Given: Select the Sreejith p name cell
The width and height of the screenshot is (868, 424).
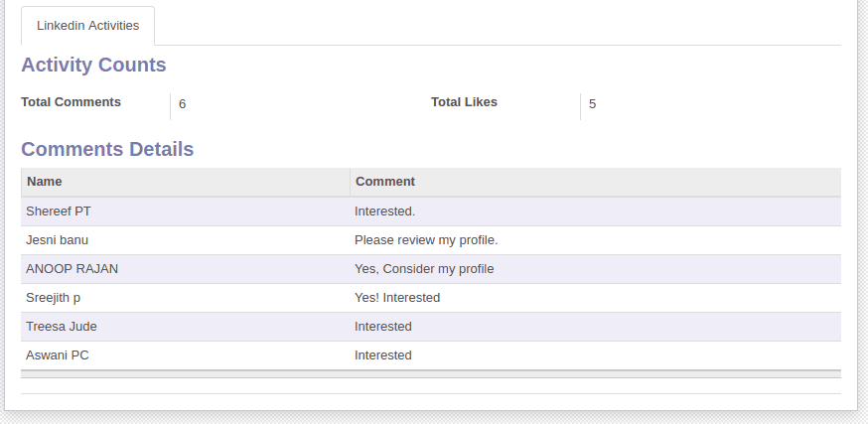Looking at the screenshot, I should tap(54, 298).
